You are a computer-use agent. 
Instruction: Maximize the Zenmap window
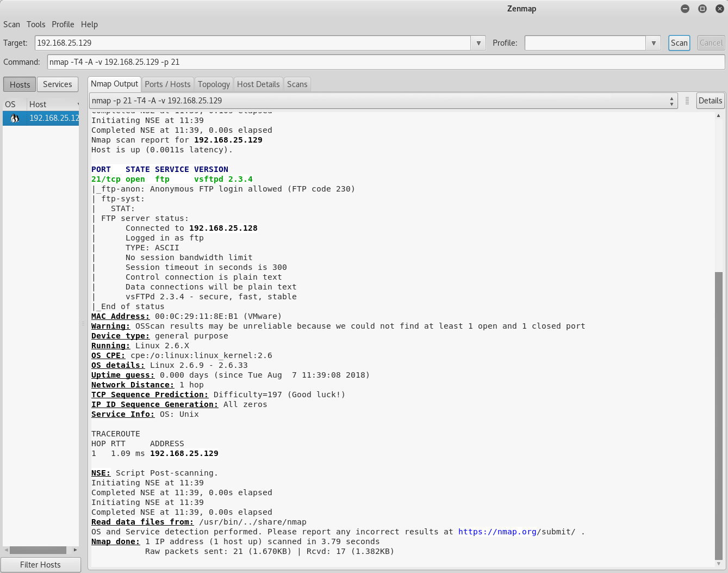(x=702, y=9)
